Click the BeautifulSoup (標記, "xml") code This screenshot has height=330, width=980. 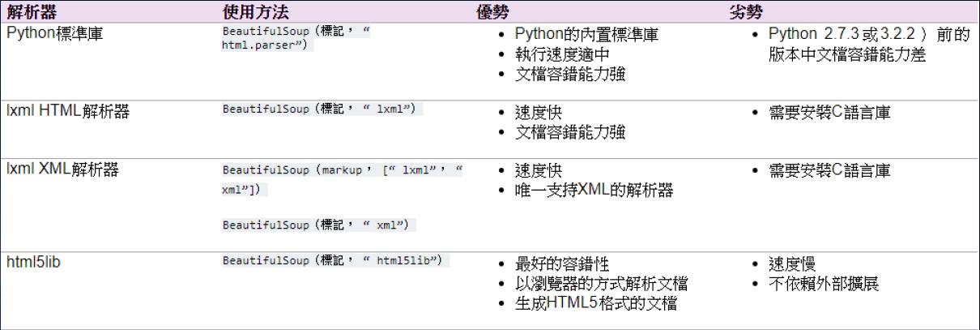pyautogui.click(x=319, y=224)
